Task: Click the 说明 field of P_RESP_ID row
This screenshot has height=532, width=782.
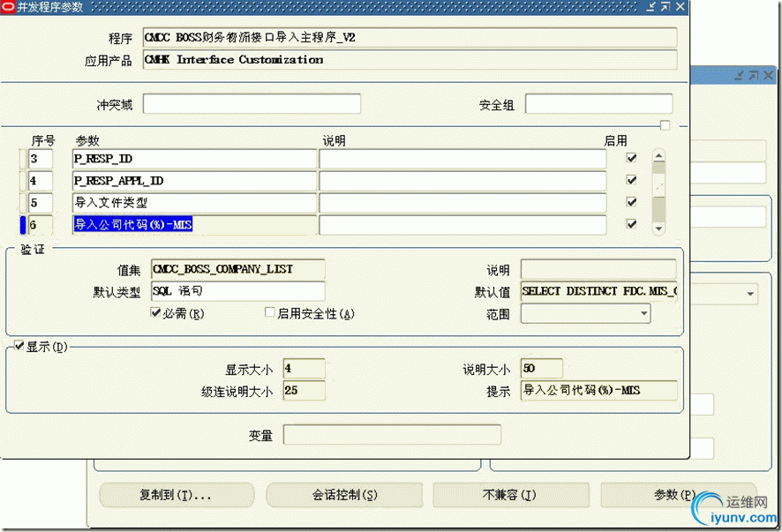Action: coord(462,159)
